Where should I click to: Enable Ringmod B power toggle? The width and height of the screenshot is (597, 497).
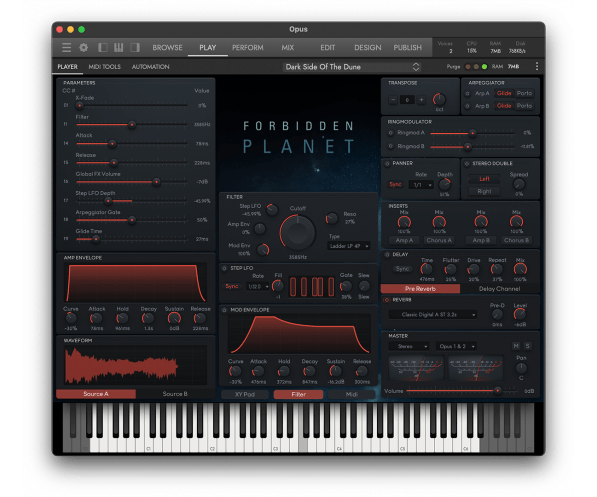click(391, 146)
